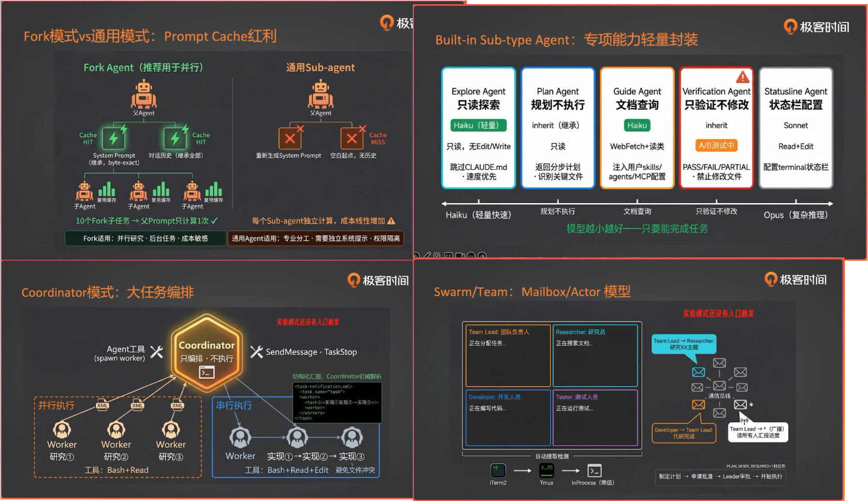Click the Tmux icon
Image resolution: width=868 pixels, height=501 pixels.
click(x=546, y=470)
